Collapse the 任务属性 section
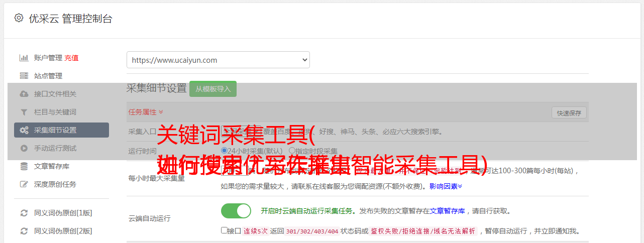This screenshot has height=243, width=644. click(x=146, y=112)
